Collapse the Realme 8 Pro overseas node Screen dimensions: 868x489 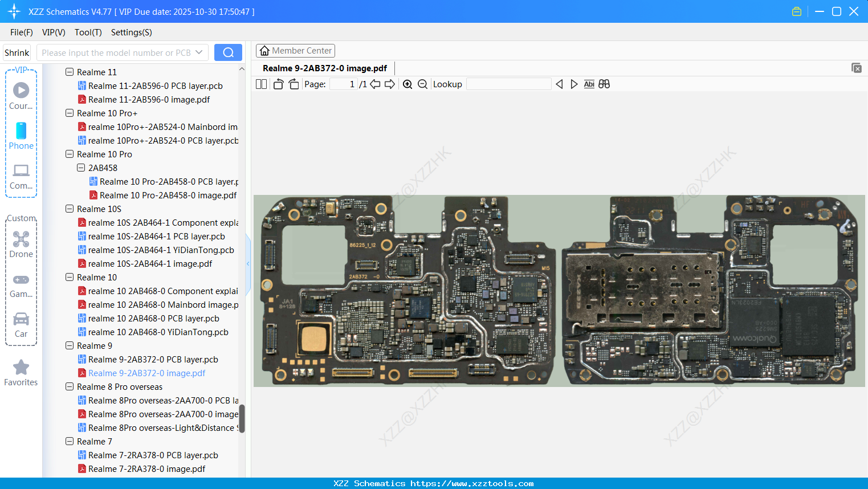[x=70, y=387]
